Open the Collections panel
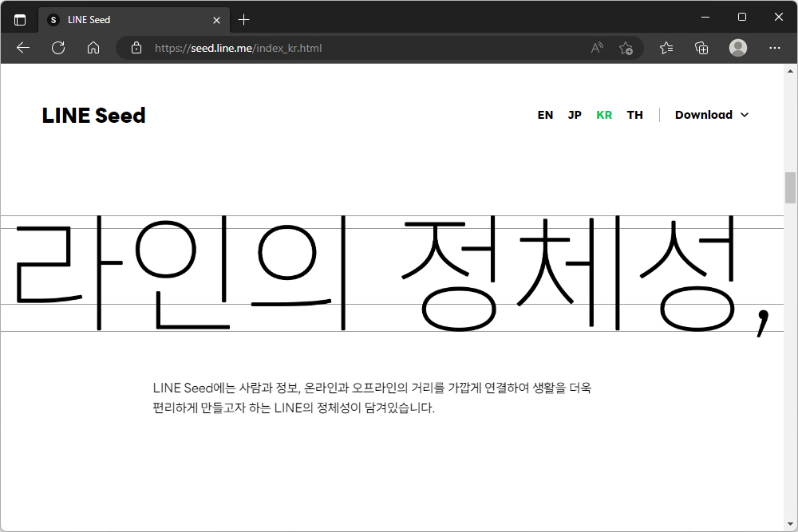 pos(701,48)
